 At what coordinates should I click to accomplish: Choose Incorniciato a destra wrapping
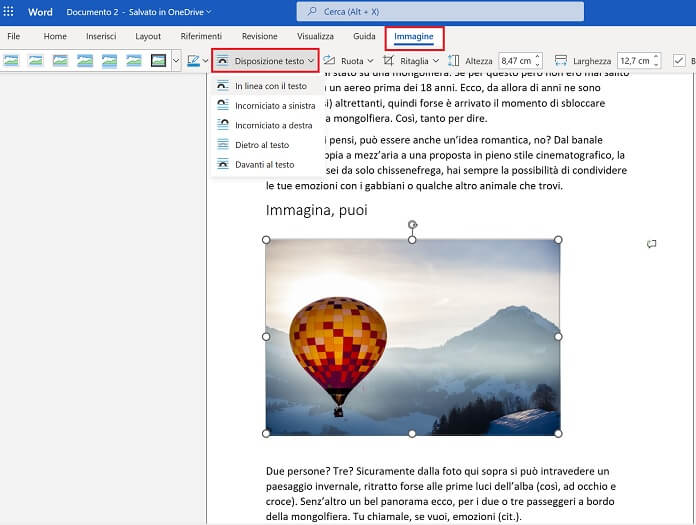click(266, 125)
